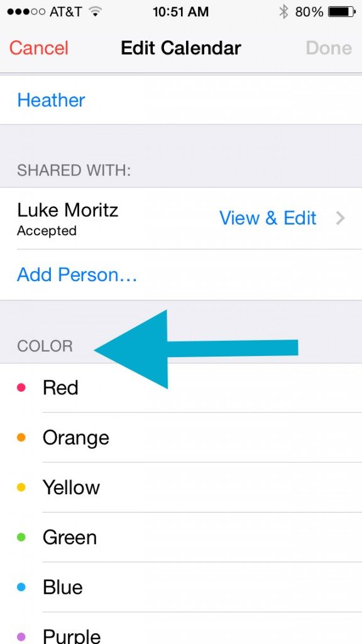The image size is (362, 644).
Task: Tap the Heather calendar name field
Action: [51, 100]
